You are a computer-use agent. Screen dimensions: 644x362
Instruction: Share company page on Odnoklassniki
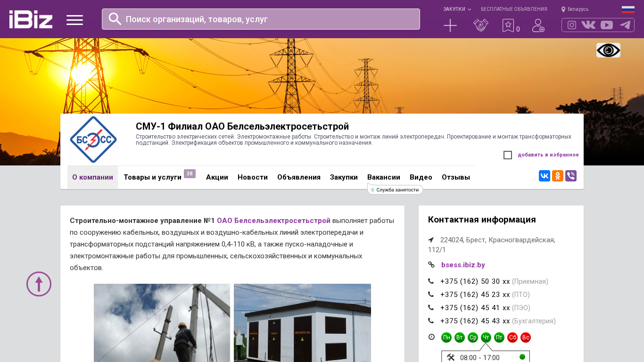(558, 176)
